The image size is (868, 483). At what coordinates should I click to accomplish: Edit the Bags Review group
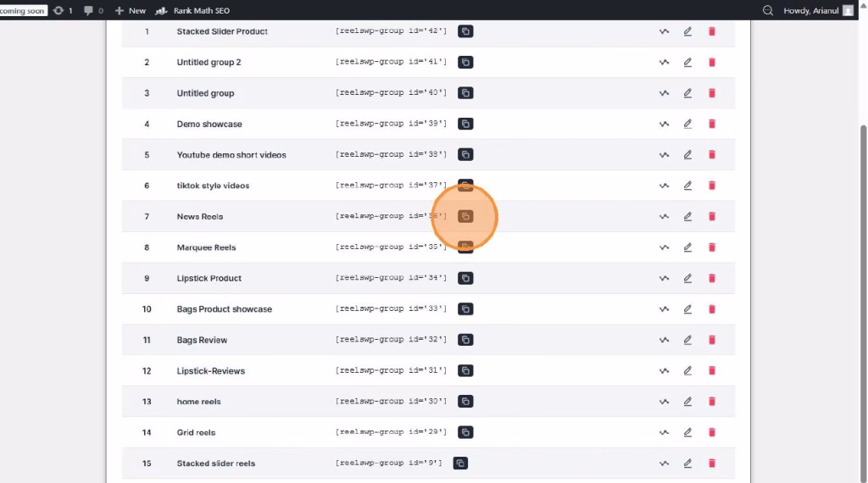click(687, 340)
